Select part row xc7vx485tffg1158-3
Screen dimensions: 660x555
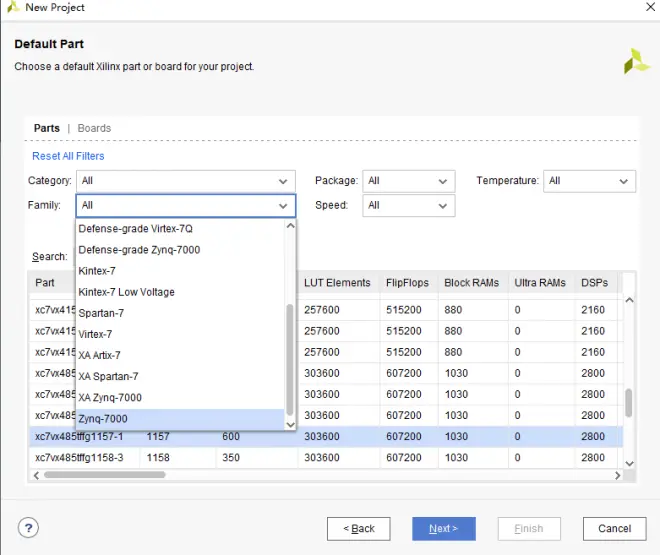326,457
